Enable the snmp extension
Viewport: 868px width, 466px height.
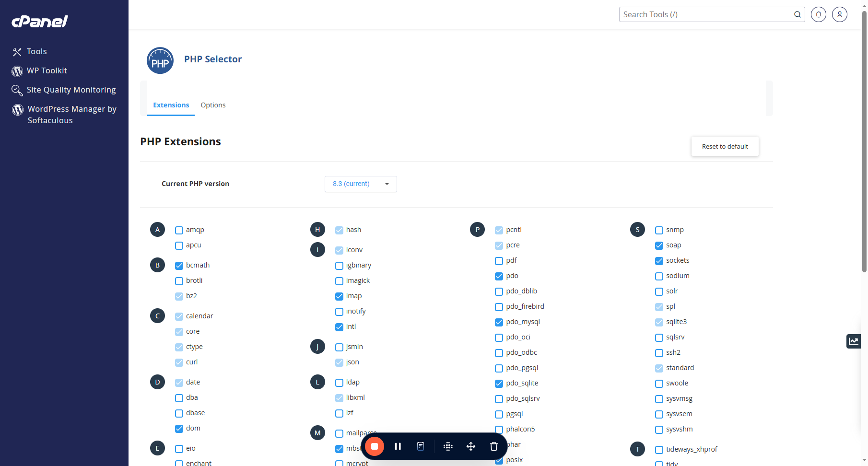tap(659, 230)
